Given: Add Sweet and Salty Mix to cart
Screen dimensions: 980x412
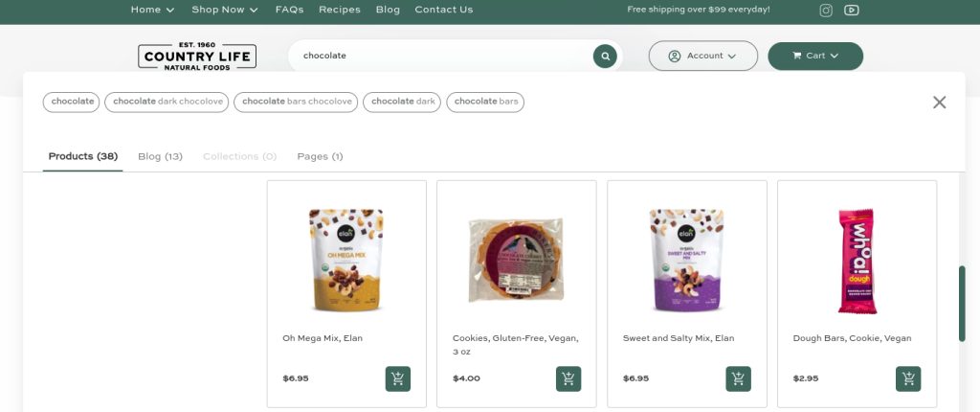Looking at the screenshot, I should click(738, 378).
